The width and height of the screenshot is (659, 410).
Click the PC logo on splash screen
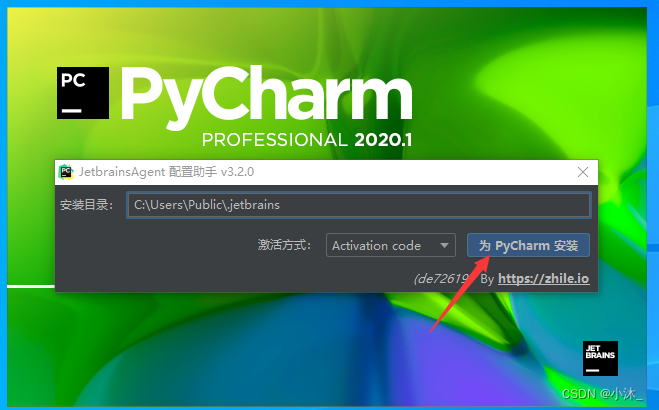(x=83, y=93)
